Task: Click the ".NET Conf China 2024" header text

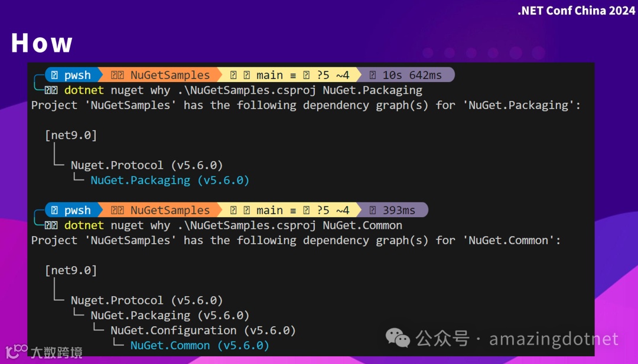Action: [x=576, y=11]
